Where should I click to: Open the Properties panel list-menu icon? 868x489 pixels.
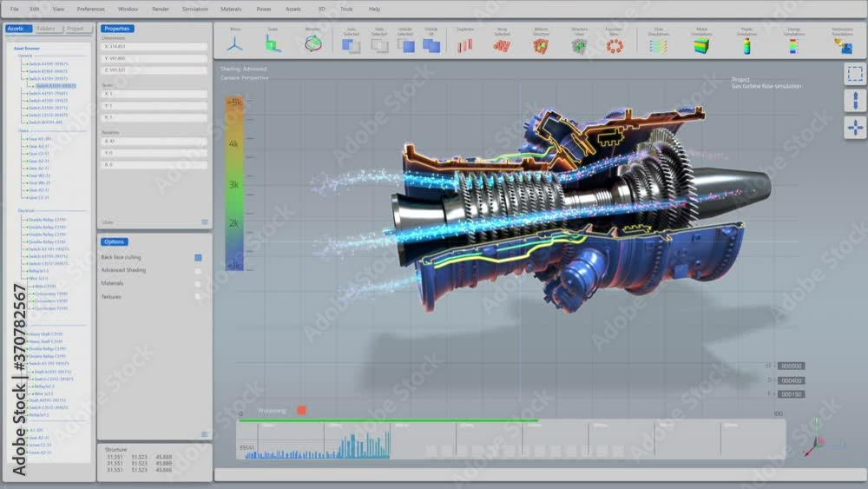pyautogui.click(x=205, y=222)
